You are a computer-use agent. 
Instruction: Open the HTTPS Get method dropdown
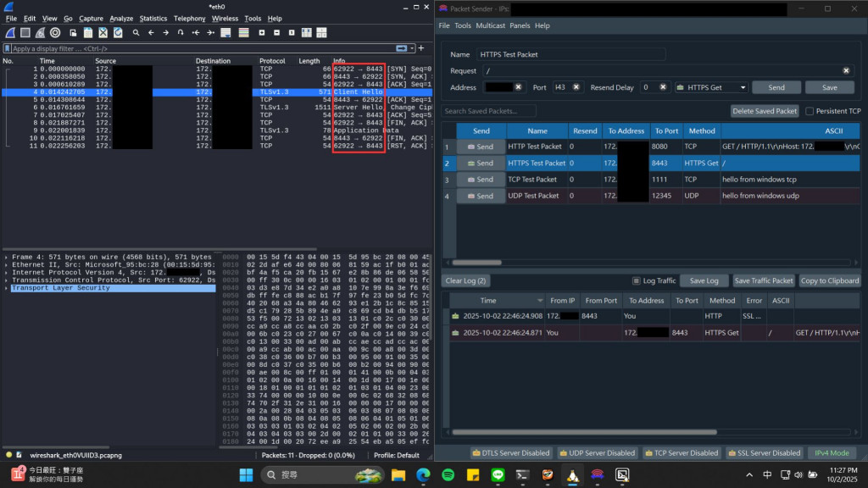click(711, 87)
